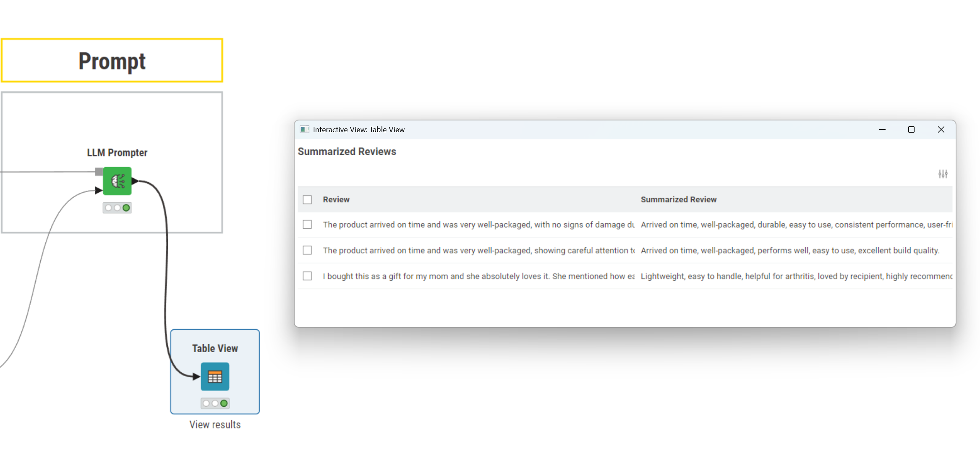The width and height of the screenshot is (980, 452).
Task: Check the second review row checkbox
Action: coord(307,250)
